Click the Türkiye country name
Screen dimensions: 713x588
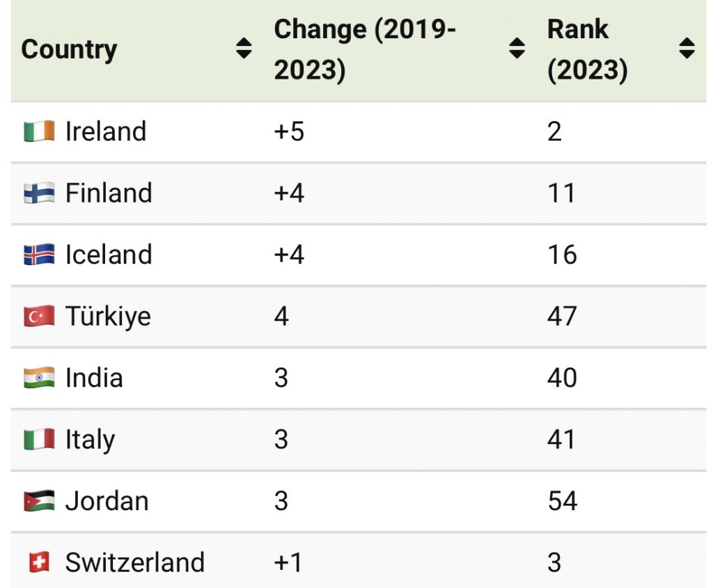pyautogui.click(x=108, y=317)
